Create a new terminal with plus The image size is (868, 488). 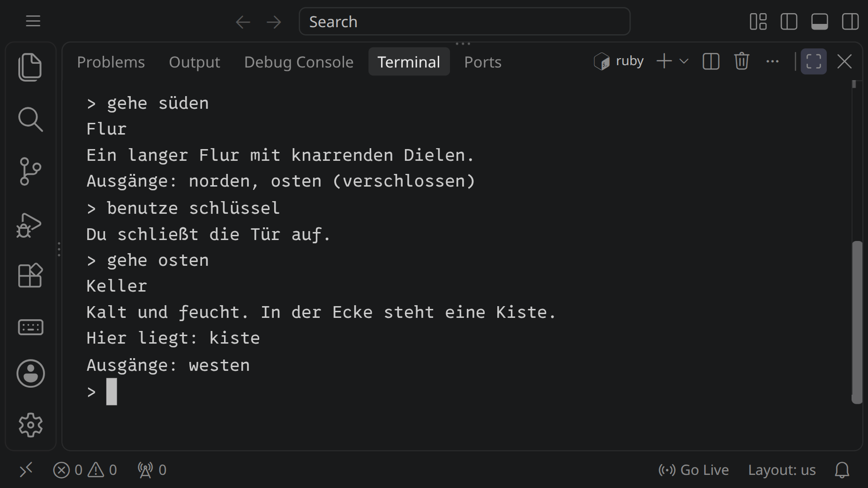tap(664, 61)
